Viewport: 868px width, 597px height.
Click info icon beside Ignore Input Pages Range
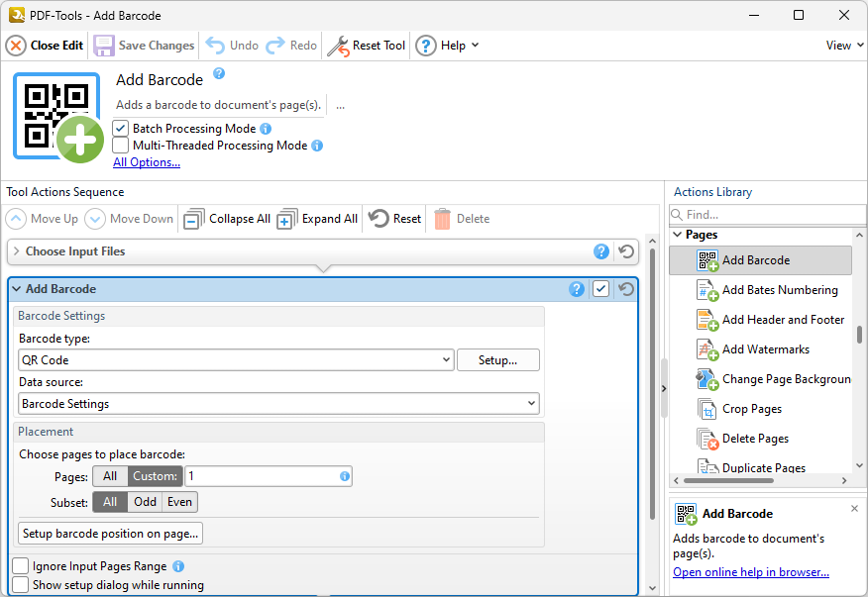tap(178, 566)
